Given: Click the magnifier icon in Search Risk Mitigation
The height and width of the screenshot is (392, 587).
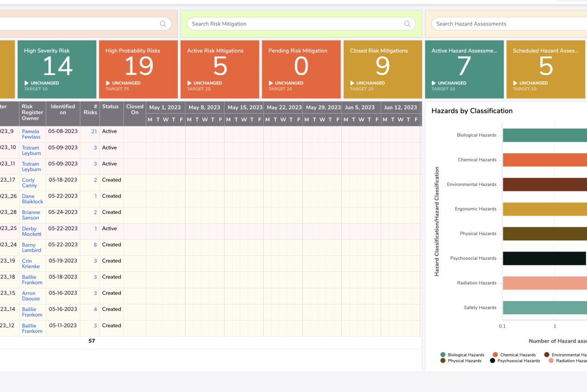Looking at the screenshot, I should pos(407,24).
